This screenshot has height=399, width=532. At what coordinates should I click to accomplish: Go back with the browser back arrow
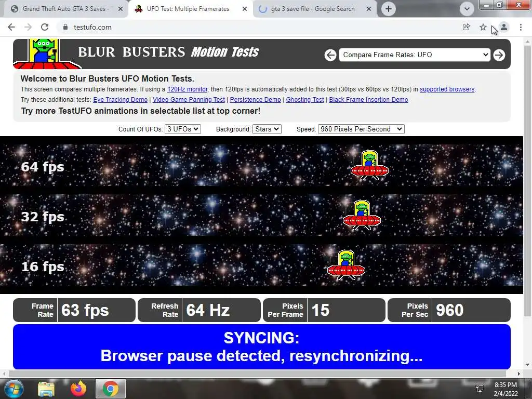(x=11, y=27)
